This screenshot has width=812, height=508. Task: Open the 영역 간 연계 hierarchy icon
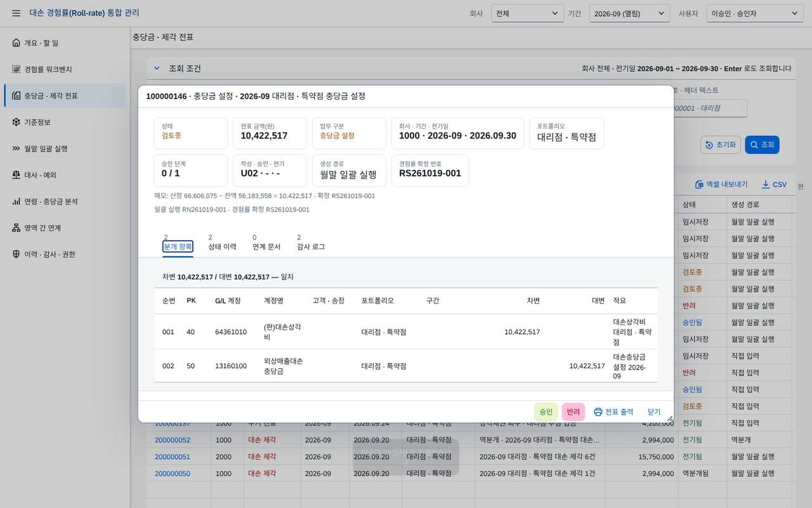(x=16, y=228)
